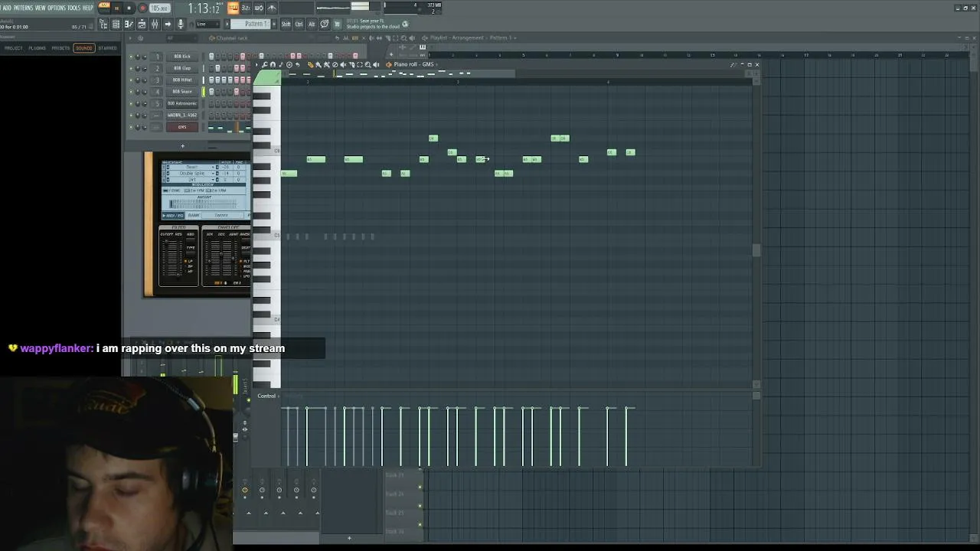Switch pattern/song mode toggle
This screenshot has width=980, height=551.
click(103, 8)
